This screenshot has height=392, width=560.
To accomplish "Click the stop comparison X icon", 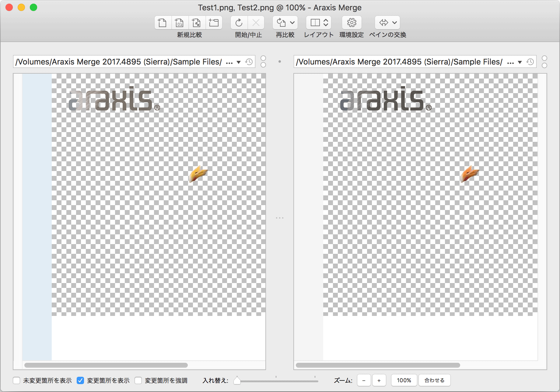I will point(256,23).
